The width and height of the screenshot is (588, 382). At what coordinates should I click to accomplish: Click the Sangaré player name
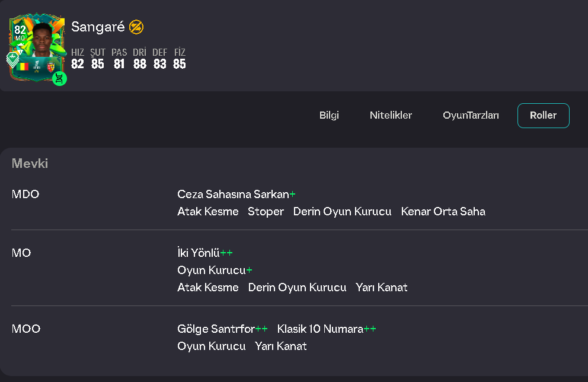98,27
